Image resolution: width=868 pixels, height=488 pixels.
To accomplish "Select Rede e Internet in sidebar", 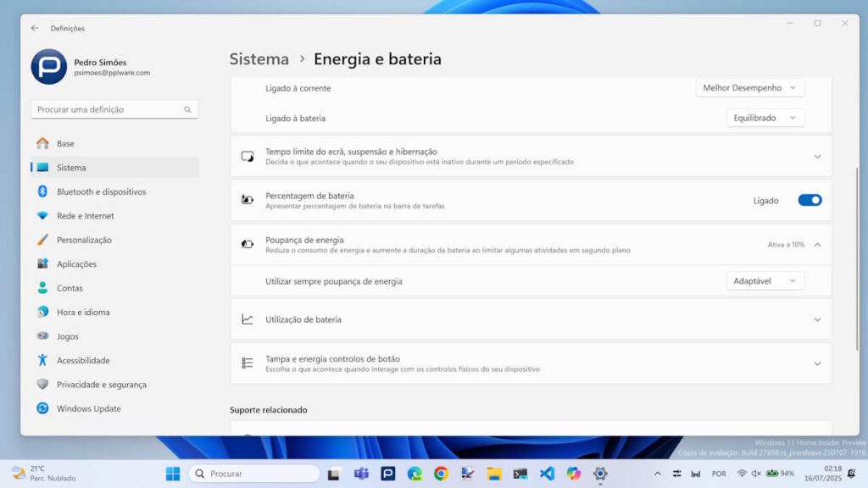I will click(85, 216).
